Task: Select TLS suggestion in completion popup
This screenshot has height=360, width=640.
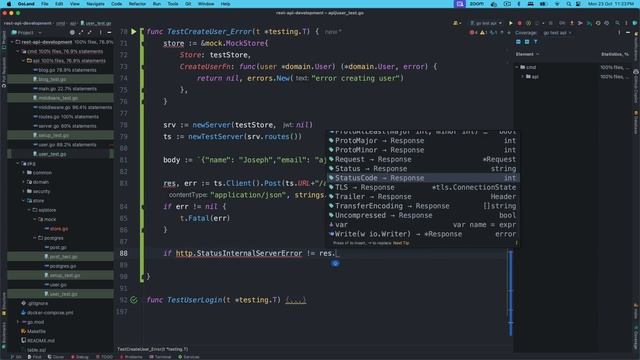Action: click(x=423, y=187)
